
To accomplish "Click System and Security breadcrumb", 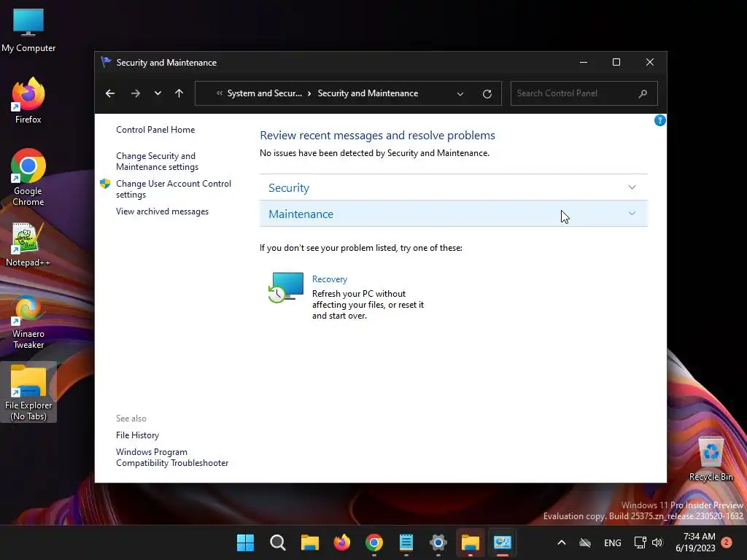I will pos(264,93).
